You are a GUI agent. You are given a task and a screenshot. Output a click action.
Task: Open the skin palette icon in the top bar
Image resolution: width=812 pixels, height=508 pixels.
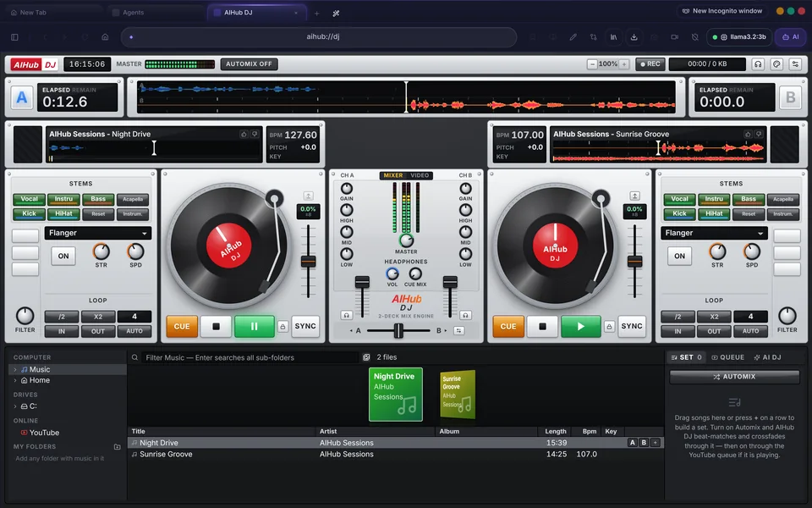click(x=776, y=64)
